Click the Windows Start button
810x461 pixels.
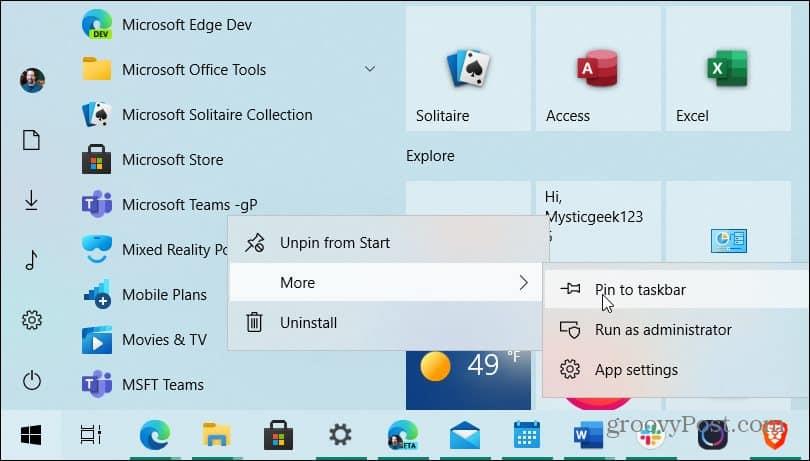(31, 435)
